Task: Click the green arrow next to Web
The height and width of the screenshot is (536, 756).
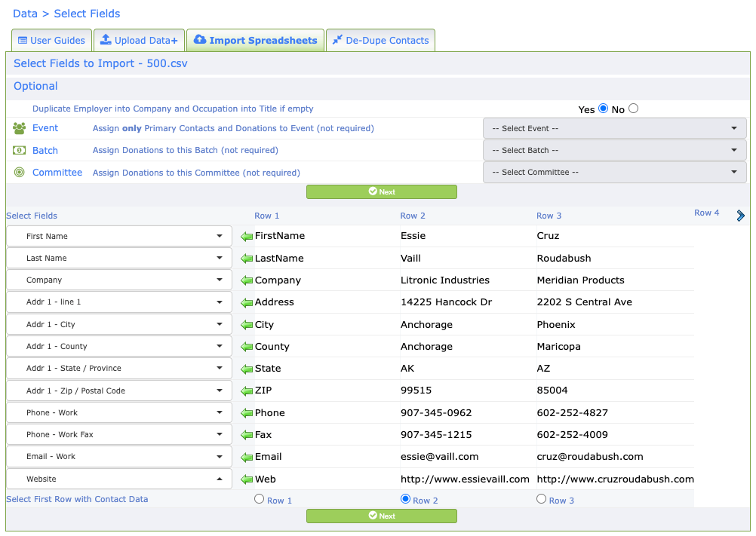Action: 247,479
